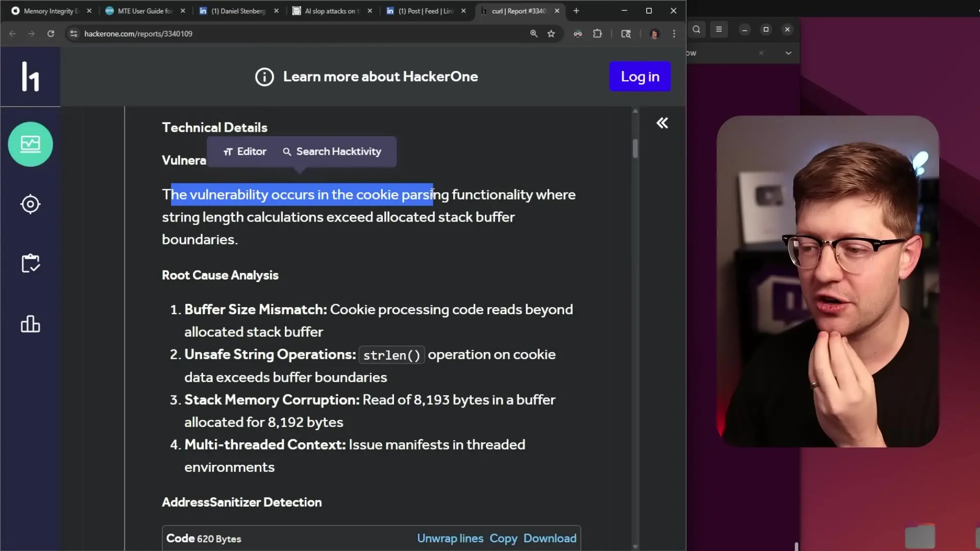
Task: Expand the dropdown chevron in right window
Action: pyautogui.click(x=788, y=53)
